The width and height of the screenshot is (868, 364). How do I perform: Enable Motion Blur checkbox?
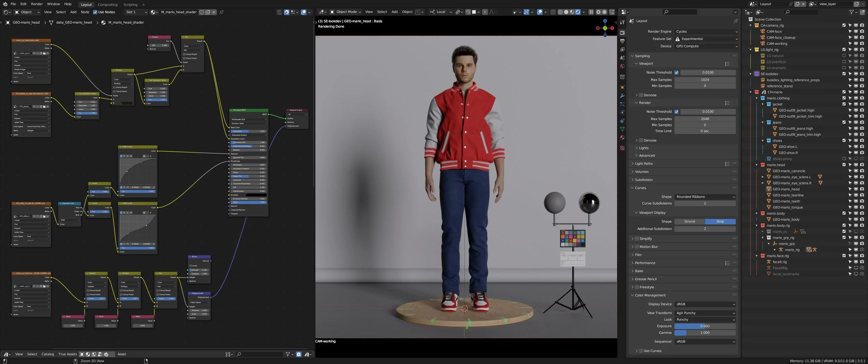[x=637, y=247]
